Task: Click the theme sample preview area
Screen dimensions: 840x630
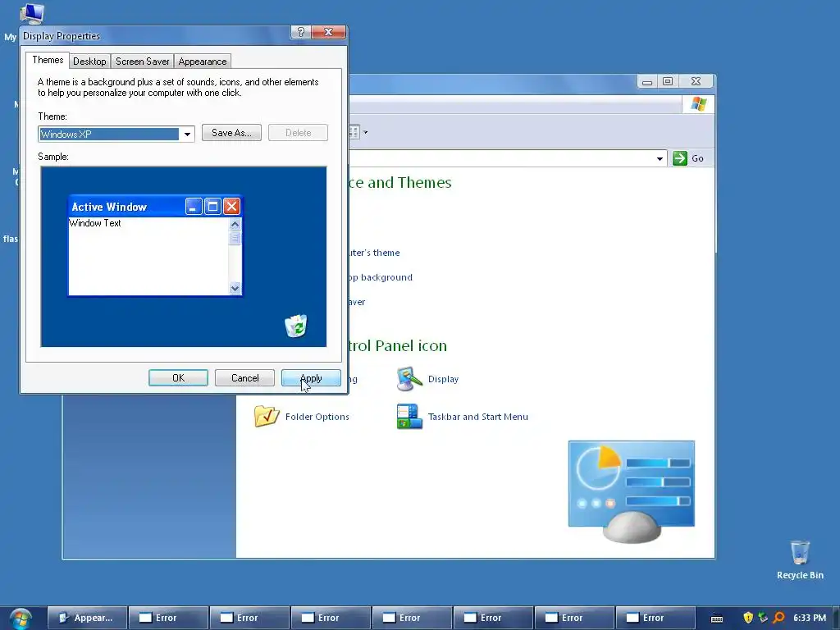Action: 184,257
